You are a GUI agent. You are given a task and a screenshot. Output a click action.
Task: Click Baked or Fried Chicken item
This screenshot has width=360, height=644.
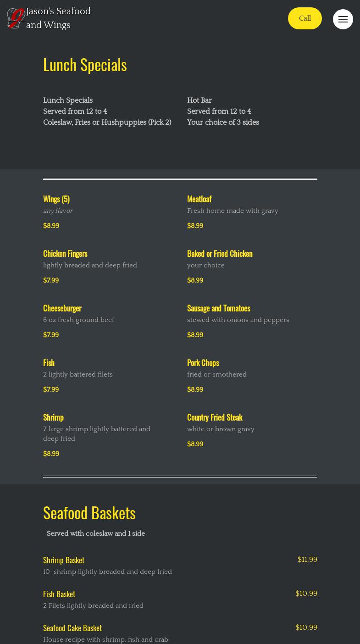tap(220, 254)
